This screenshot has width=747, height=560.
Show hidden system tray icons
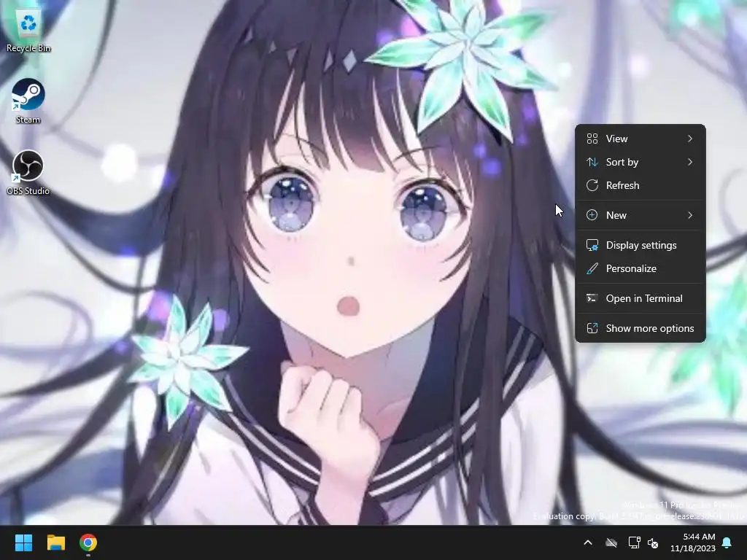point(588,542)
